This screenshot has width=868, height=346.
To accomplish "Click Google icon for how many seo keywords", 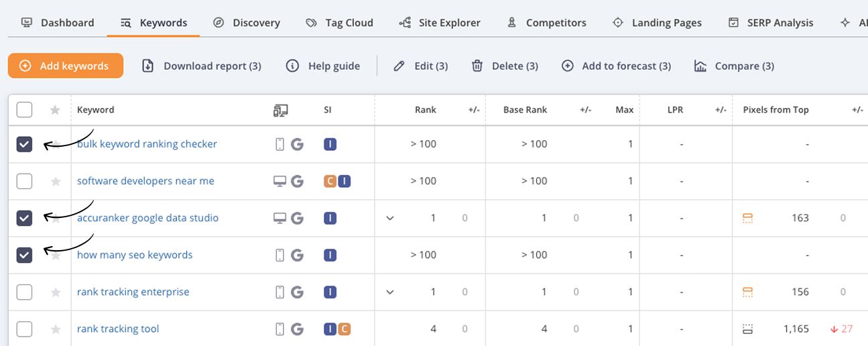I will 297,255.
